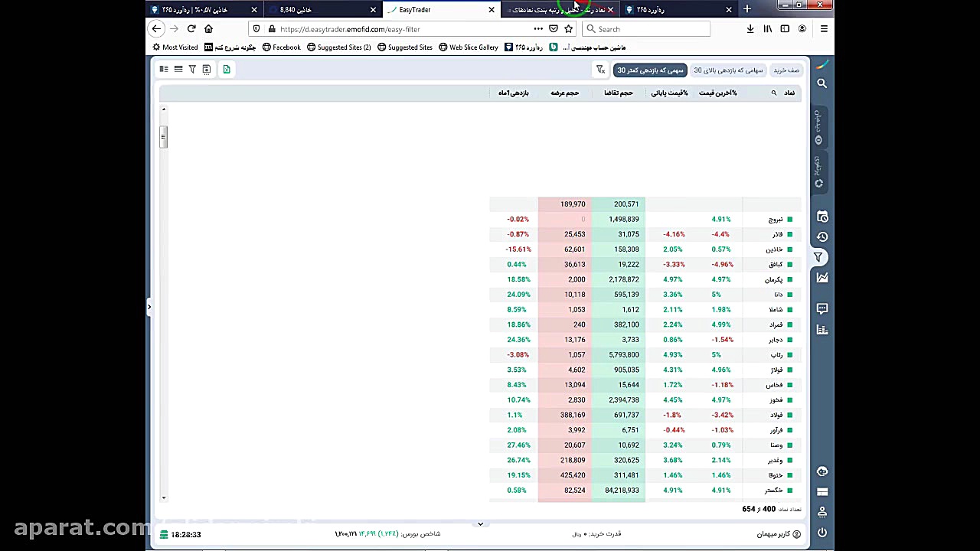Viewport: 980px width, 551px height.
Task: Open the user support icon in sidebar
Action: pos(822,512)
